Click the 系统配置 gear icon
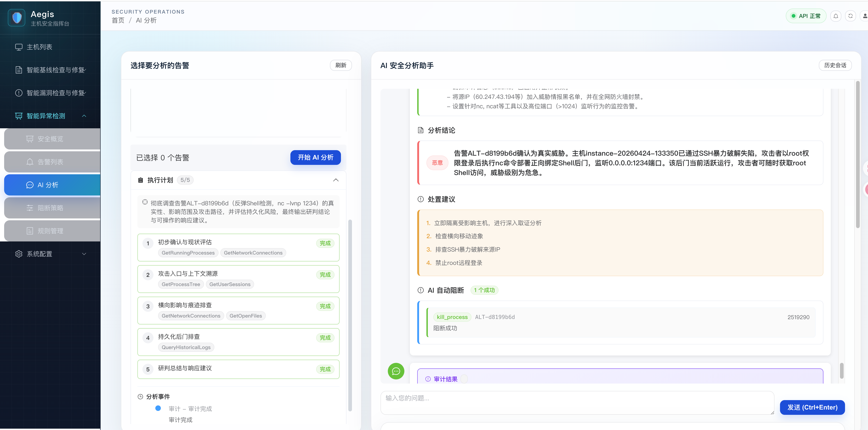 [x=19, y=254]
